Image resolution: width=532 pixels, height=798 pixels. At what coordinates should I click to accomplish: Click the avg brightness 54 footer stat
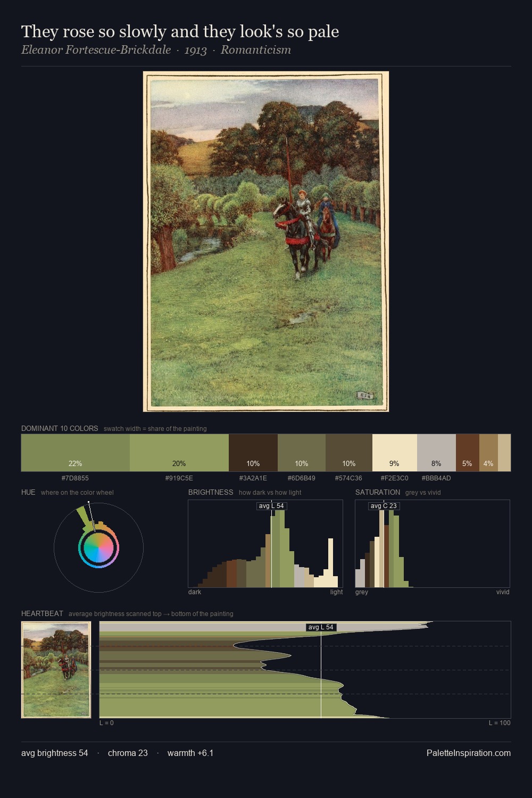click(x=55, y=753)
